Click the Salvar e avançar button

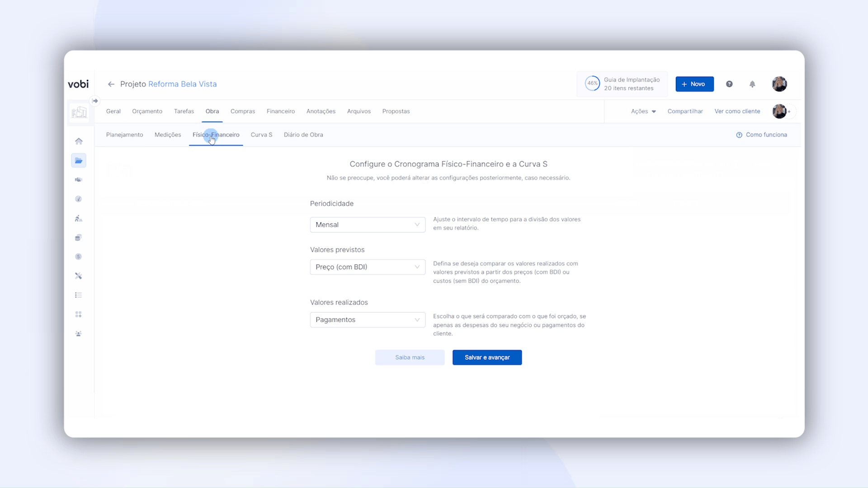(x=487, y=357)
